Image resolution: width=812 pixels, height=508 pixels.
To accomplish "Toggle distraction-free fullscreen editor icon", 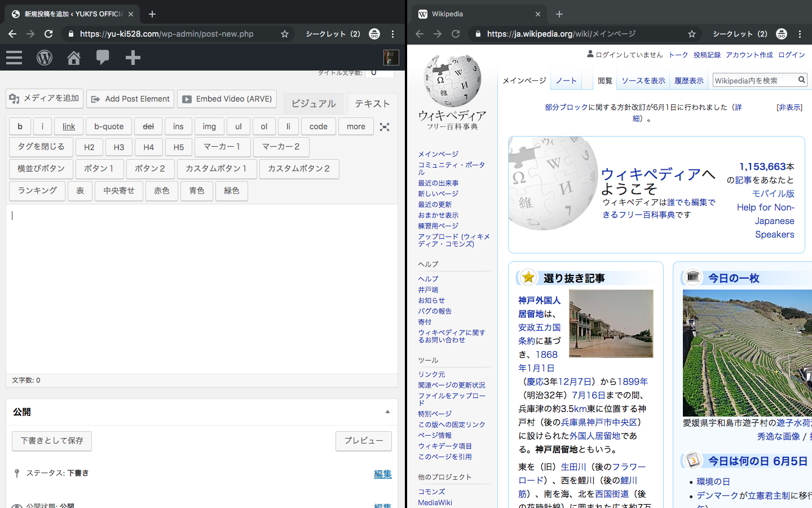I will (385, 127).
